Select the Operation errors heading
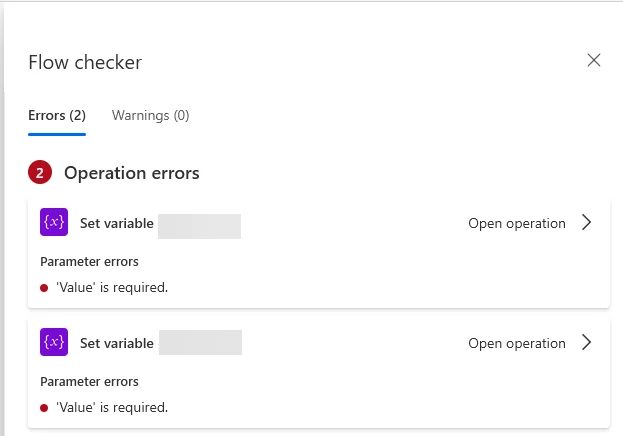Viewport: 623px width, 436px height. pyautogui.click(x=131, y=173)
